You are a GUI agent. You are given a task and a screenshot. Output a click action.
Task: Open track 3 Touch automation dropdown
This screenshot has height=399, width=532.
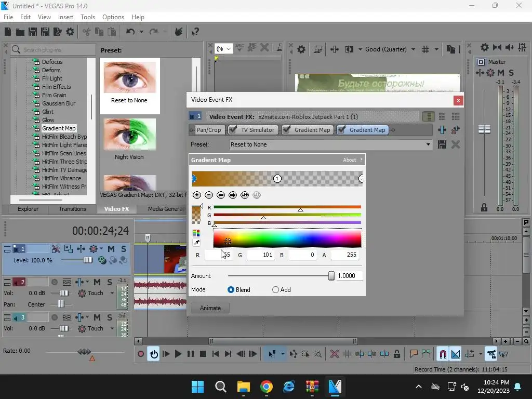tap(112, 328)
